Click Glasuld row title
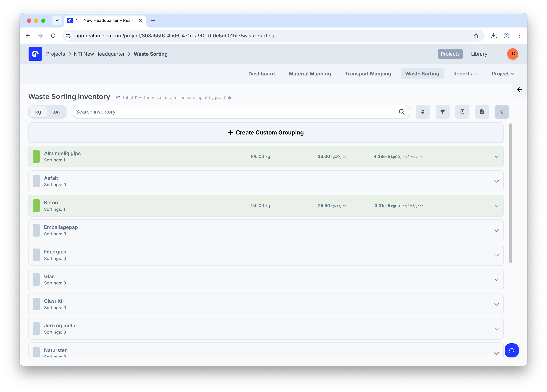547x392 pixels. click(53, 301)
